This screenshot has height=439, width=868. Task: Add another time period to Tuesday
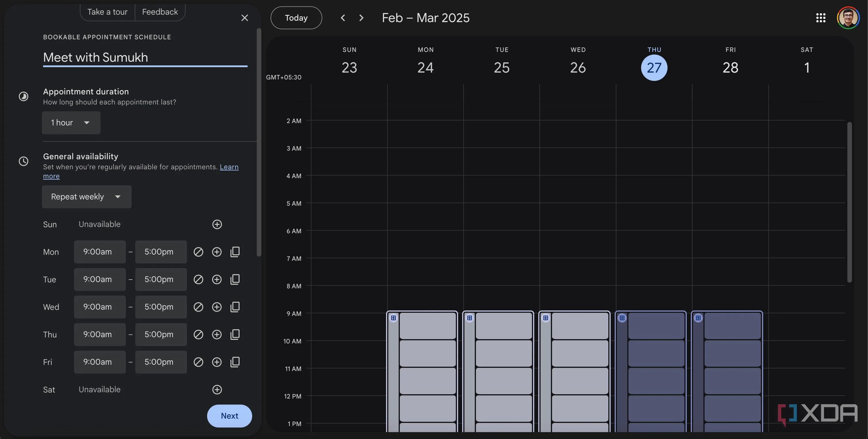217,279
